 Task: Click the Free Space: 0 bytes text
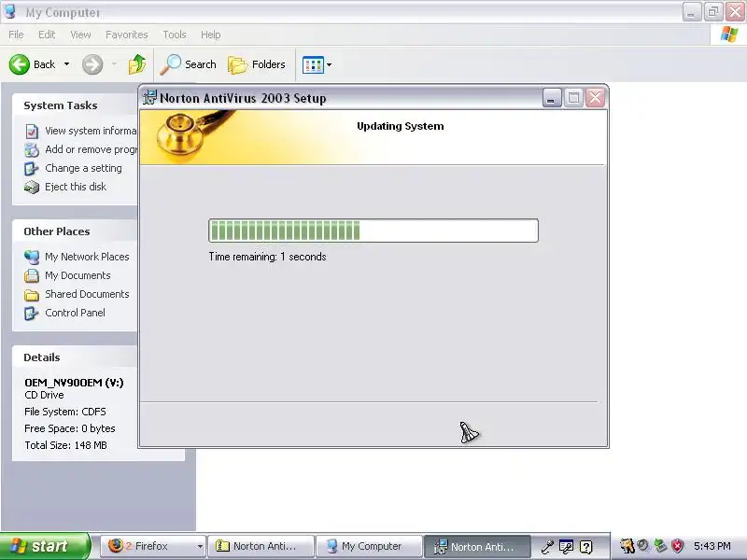tap(69, 428)
